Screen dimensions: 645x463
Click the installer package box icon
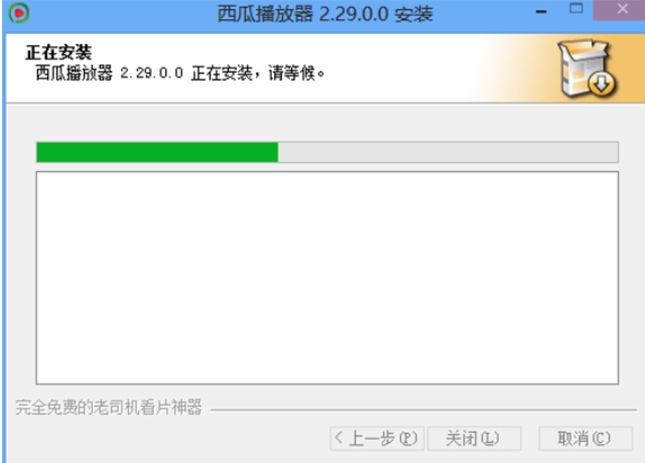click(x=586, y=69)
